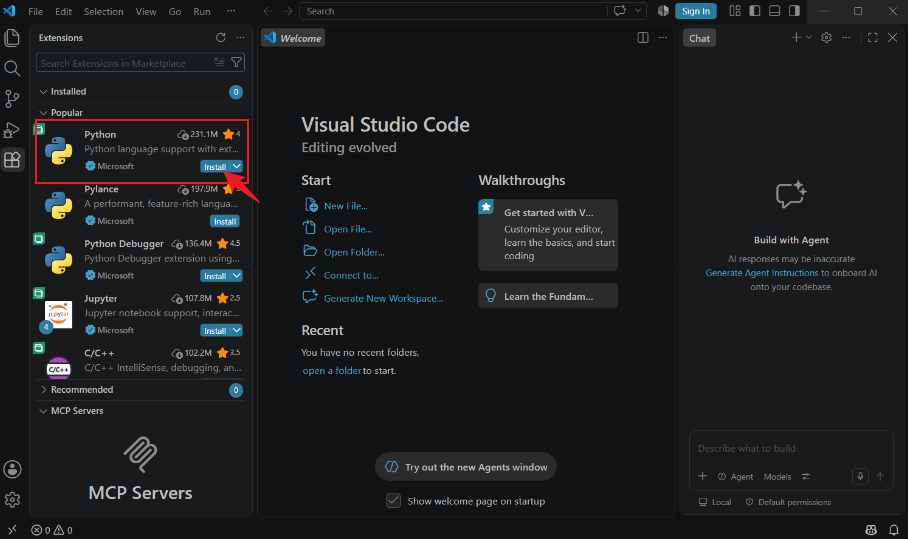This screenshot has width=908, height=539.
Task: Start voice chat with microphone icon
Action: pyautogui.click(x=860, y=476)
